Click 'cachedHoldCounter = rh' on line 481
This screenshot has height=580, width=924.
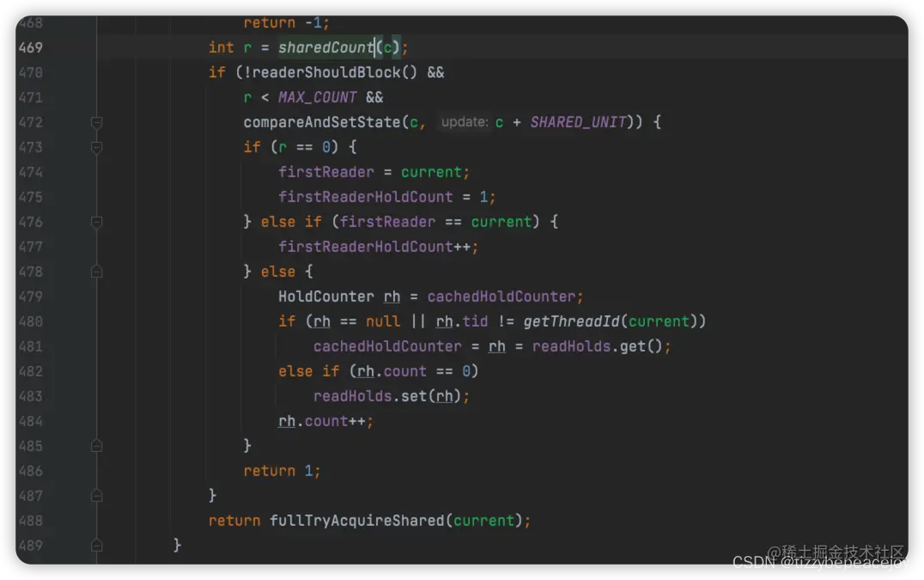(x=409, y=346)
